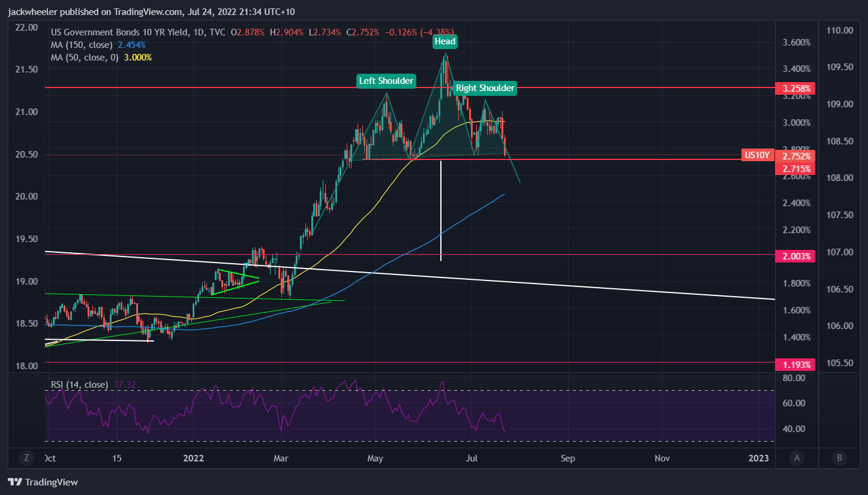Click the 2.715% neckline price label
The width and height of the screenshot is (868, 495).
tap(795, 169)
